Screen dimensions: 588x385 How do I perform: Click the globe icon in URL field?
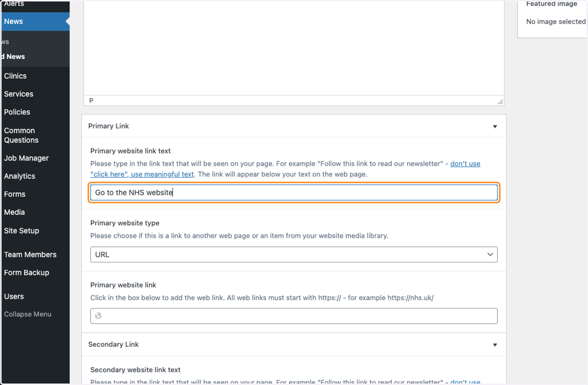[x=98, y=316]
